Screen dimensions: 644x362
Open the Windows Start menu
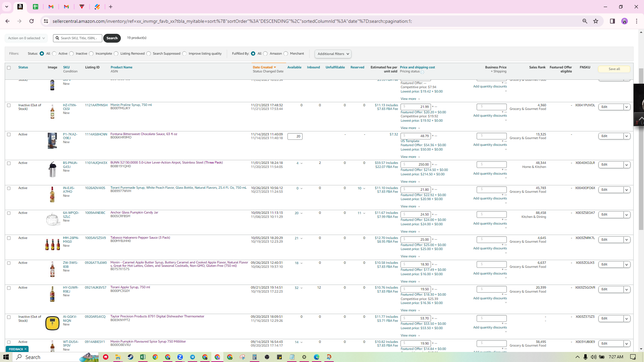pos(6,357)
